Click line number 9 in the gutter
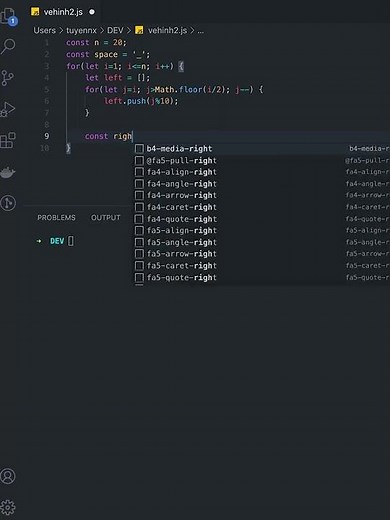The height and width of the screenshot is (520, 390). click(47, 136)
